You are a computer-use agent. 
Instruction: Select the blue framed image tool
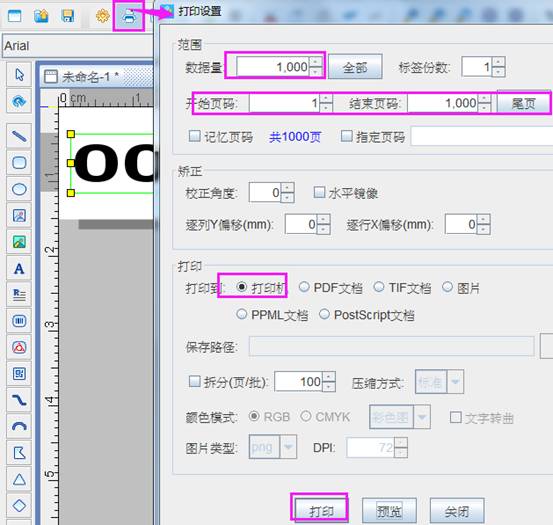coord(19,215)
